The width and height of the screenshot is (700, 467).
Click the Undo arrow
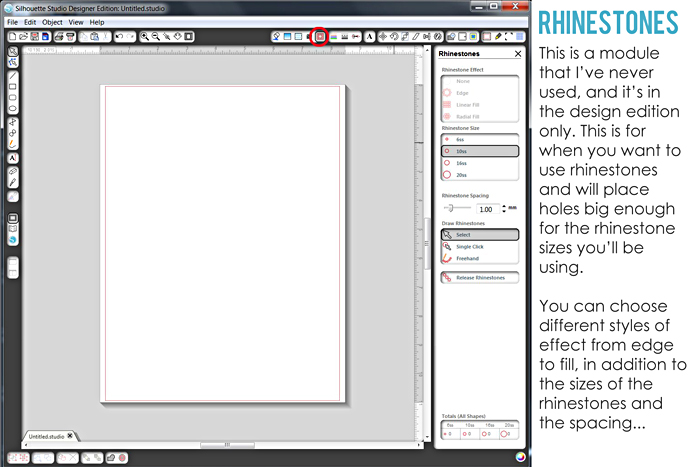pos(119,37)
